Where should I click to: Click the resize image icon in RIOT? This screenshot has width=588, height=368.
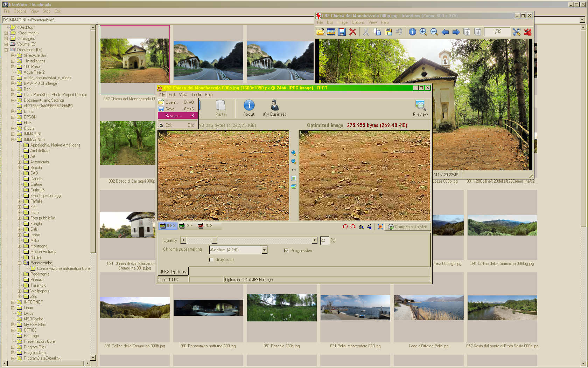point(380,226)
